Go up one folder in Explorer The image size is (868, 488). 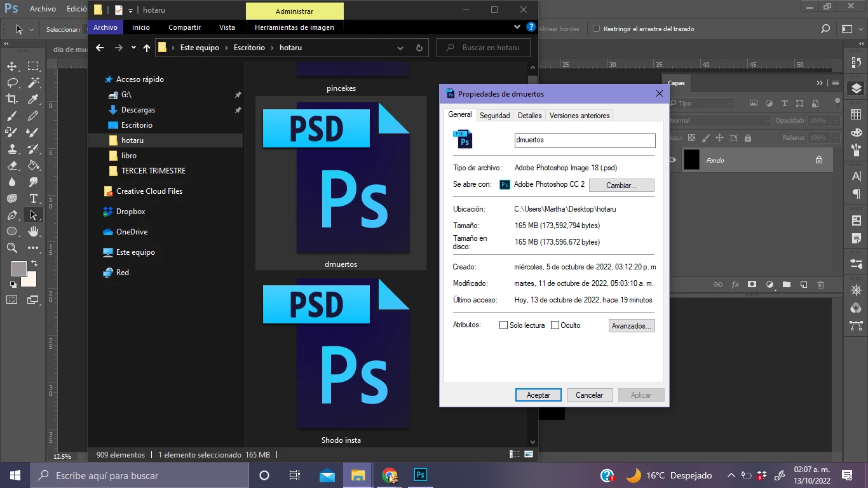coord(147,48)
